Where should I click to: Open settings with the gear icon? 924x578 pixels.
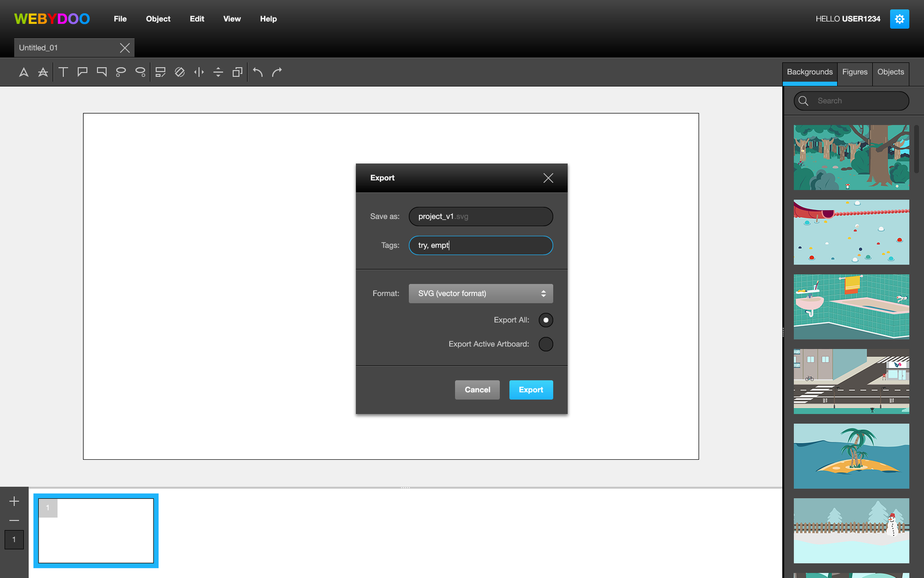coord(899,19)
